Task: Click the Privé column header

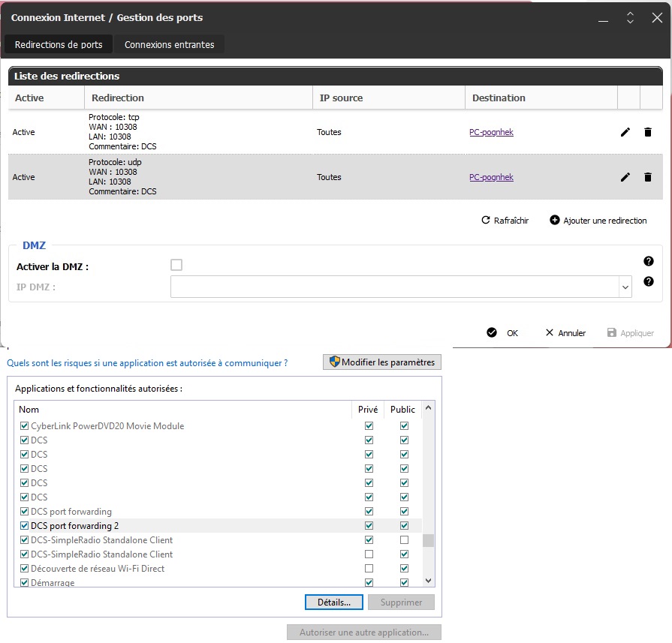Action: (368, 410)
